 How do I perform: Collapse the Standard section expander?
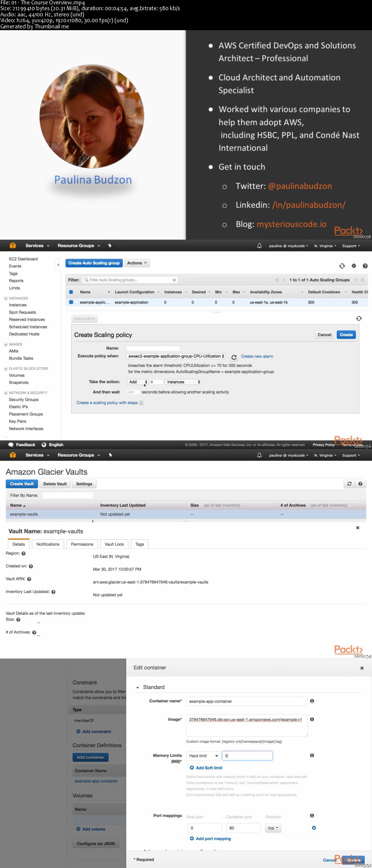point(138,688)
